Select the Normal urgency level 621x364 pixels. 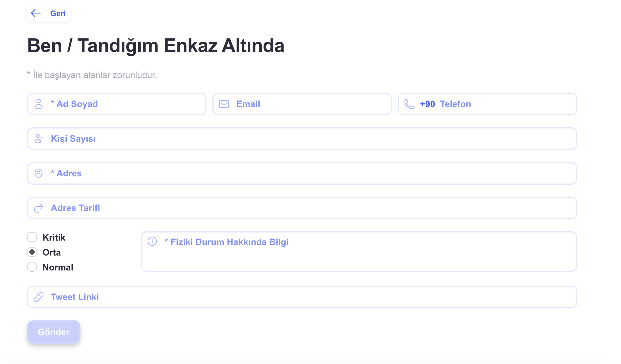click(x=32, y=267)
